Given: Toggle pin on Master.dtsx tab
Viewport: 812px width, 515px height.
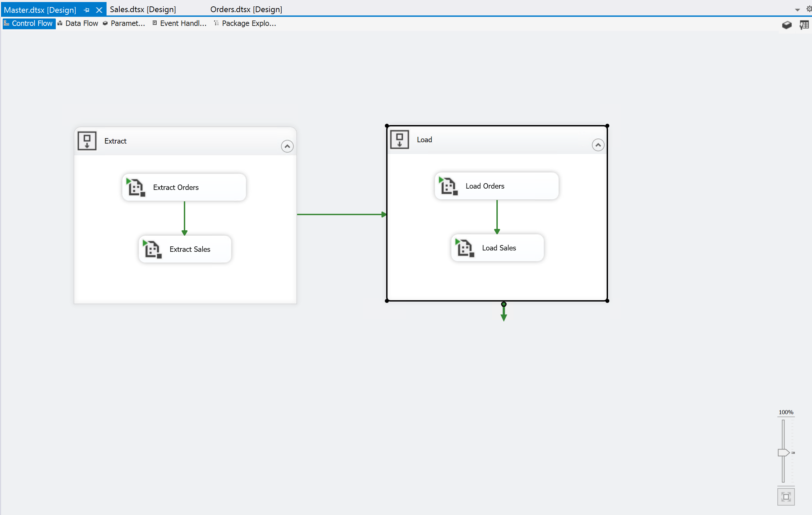Looking at the screenshot, I should pos(87,10).
